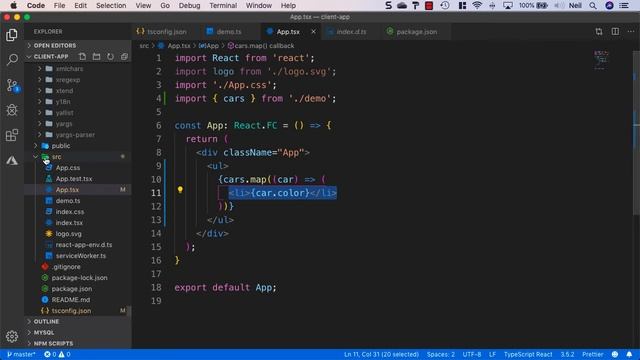
Task: Open the Time Machine menu bar icon
Action: tap(445, 6)
